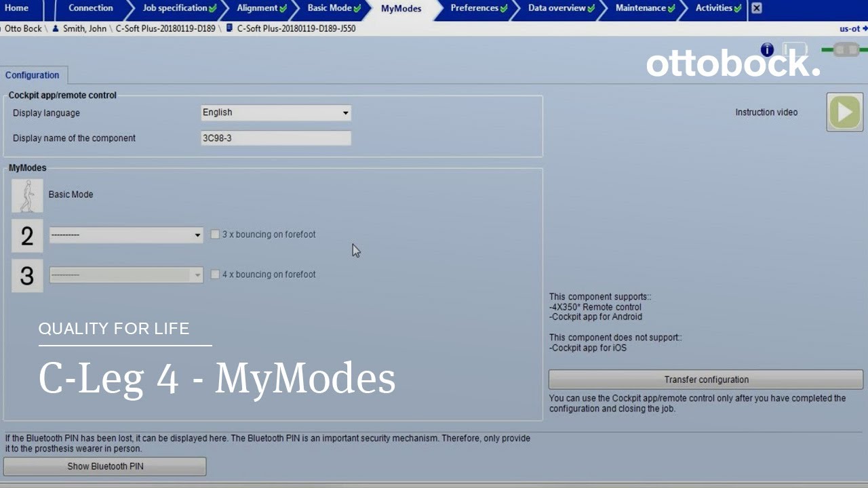Screen dimensions: 868x488
Task: Click the Transfer configuration button
Action: point(706,380)
